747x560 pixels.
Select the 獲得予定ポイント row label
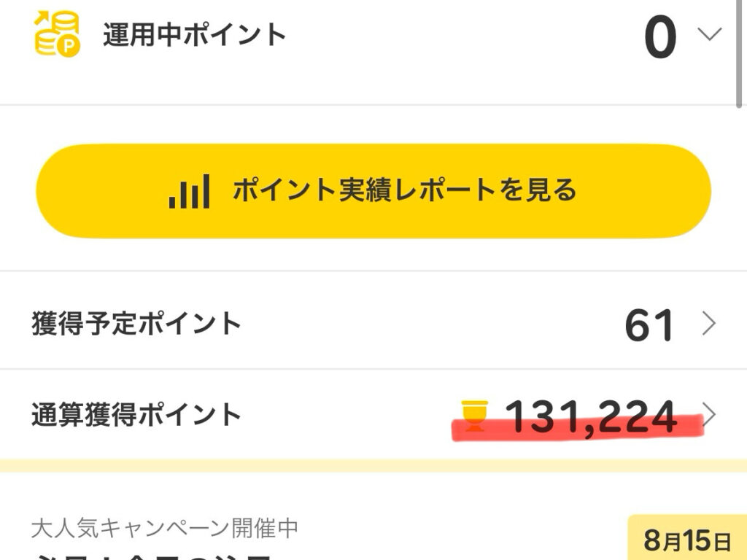pos(136,323)
